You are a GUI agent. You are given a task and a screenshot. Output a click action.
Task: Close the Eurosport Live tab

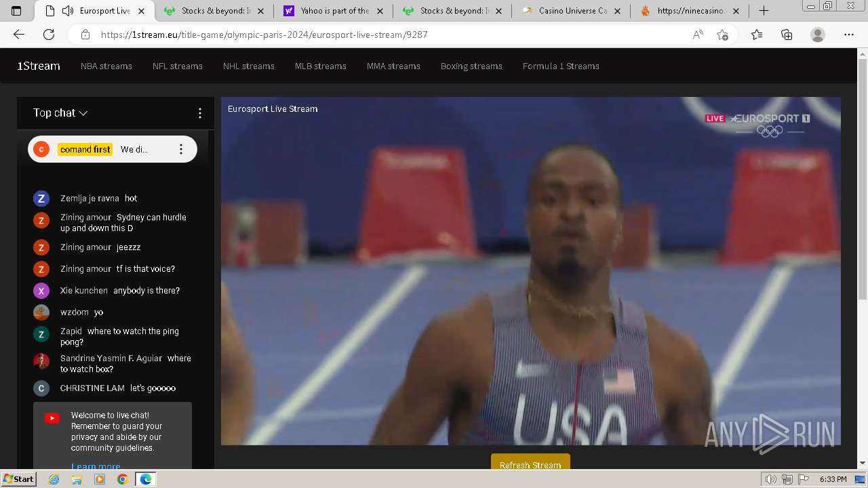(x=141, y=11)
